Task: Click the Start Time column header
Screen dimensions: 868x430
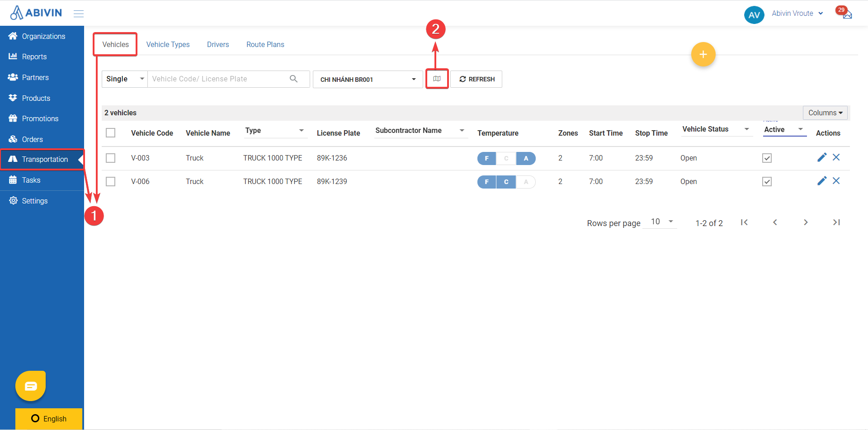Action: pos(606,133)
